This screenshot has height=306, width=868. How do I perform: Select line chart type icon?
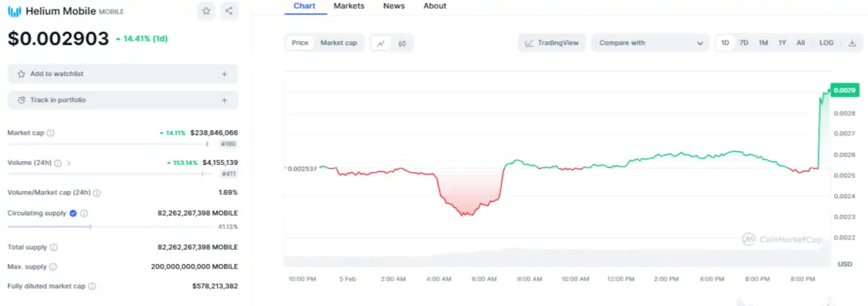pyautogui.click(x=382, y=43)
